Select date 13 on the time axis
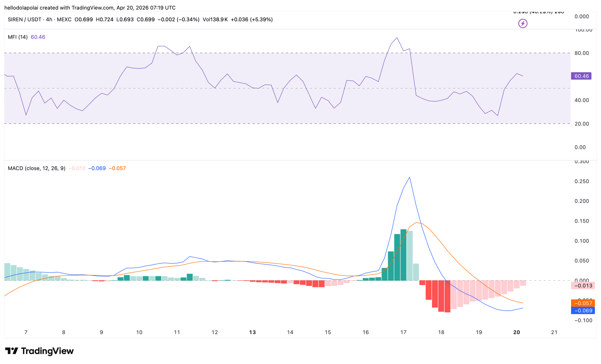601x364 pixels. tap(252, 332)
